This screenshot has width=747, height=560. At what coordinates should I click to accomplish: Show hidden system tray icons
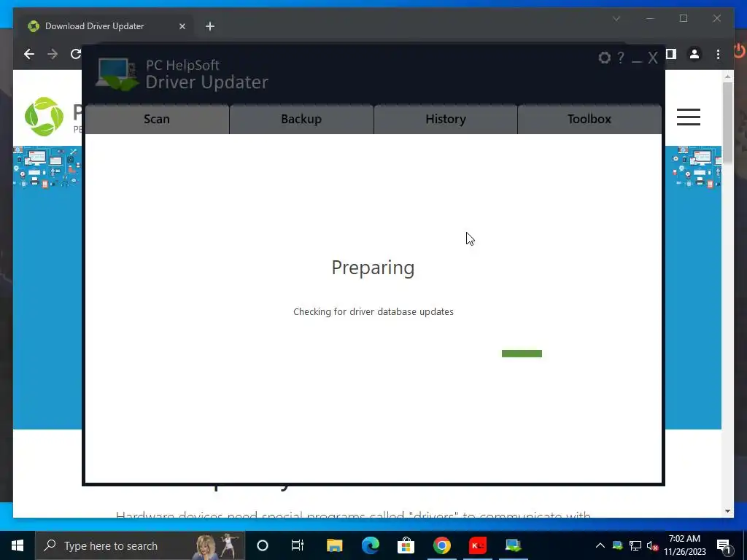[600, 545]
